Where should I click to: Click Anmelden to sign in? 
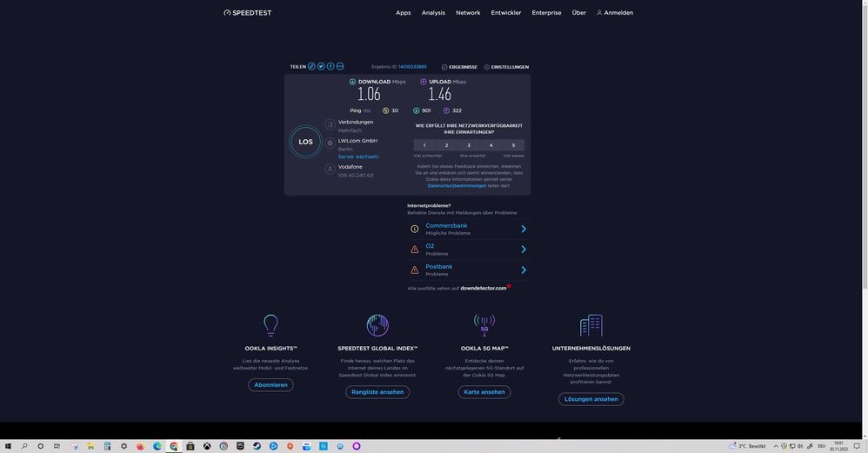[x=614, y=13]
